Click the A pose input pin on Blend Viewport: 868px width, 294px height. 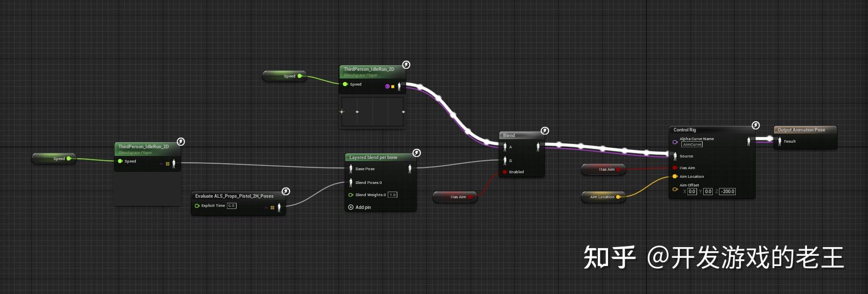(505, 147)
